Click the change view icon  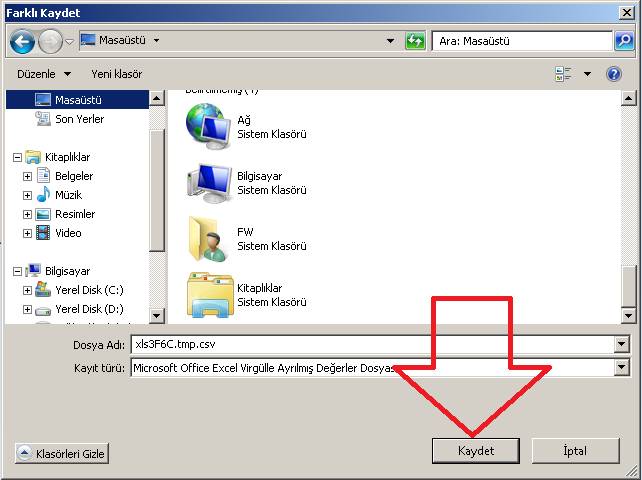(x=563, y=74)
